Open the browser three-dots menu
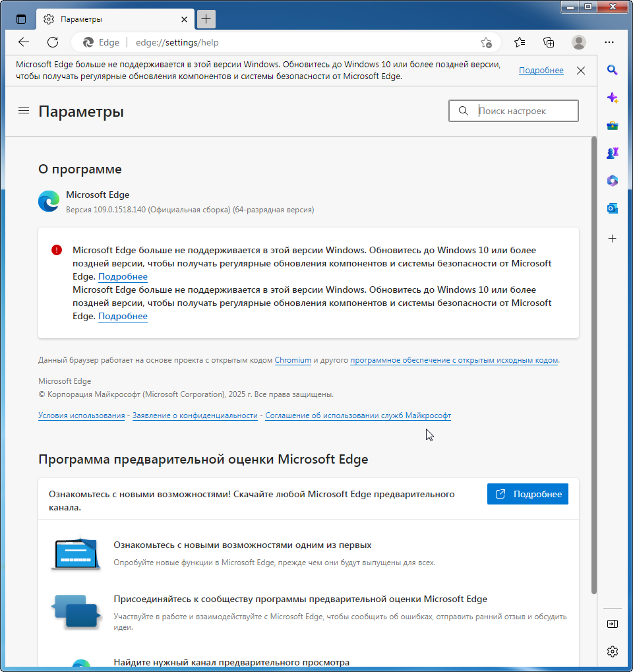633x672 pixels. (609, 42)
